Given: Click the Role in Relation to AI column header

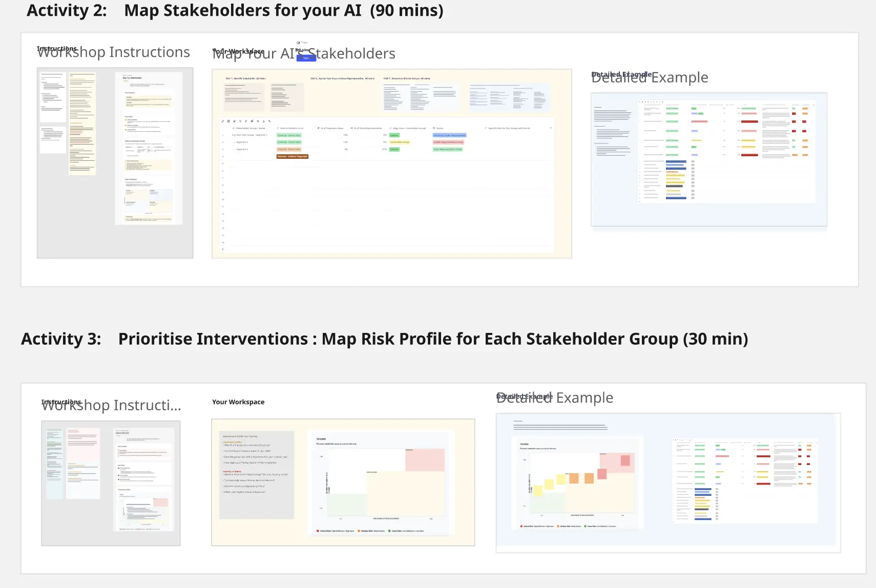Looking at the screenshot, I should tap(290, 128).
